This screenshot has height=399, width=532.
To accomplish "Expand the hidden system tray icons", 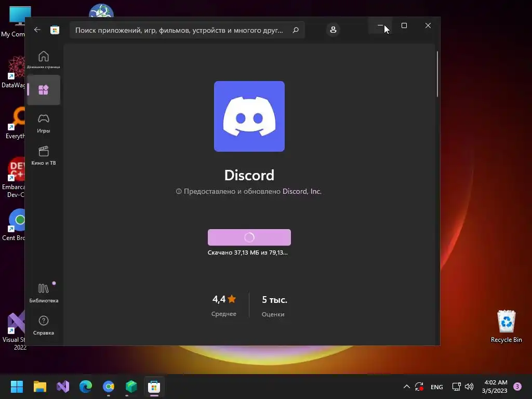I will pos(406,387).
